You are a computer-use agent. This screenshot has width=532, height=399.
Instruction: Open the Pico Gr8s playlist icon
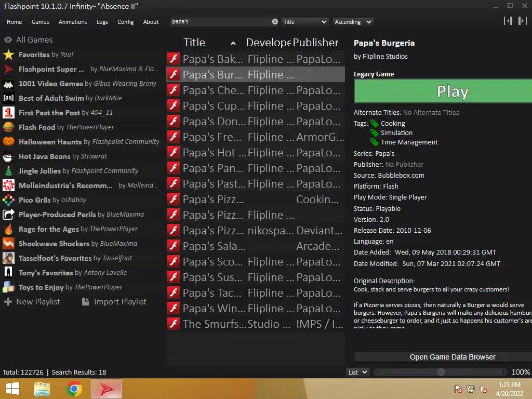[8, 200]
